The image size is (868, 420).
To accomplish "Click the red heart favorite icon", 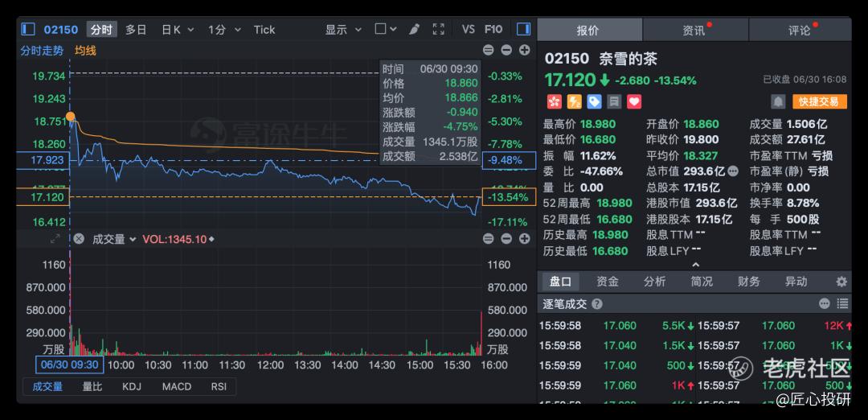I will [x=634, y=101].
